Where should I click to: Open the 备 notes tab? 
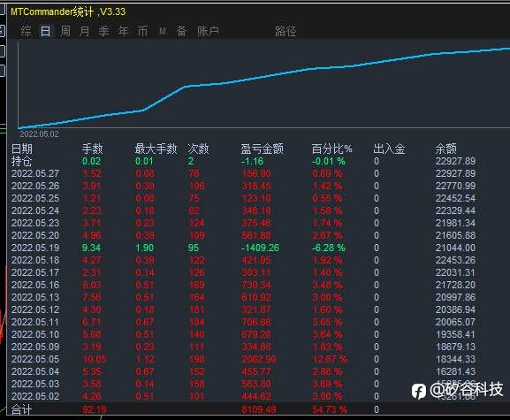(x=181, y=31)
